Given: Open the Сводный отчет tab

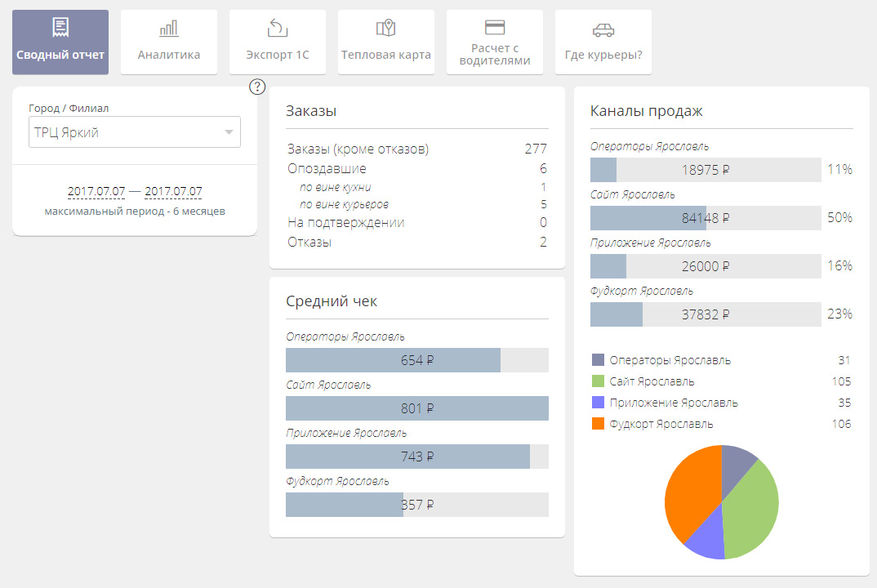Looking at the screenshot, I should [x=60, y=42].
